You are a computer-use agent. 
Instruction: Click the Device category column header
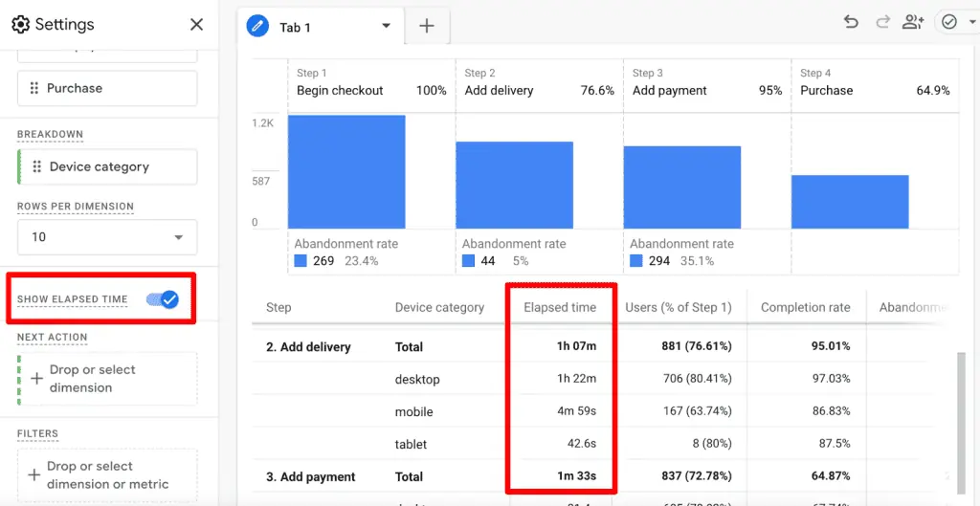pyautogui.click(x=439, y=307)
